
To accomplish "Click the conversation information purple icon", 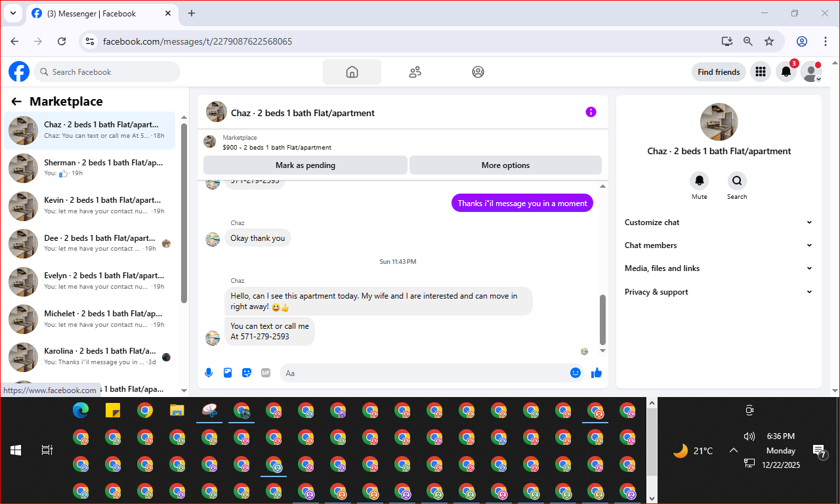I will (591, 112).
